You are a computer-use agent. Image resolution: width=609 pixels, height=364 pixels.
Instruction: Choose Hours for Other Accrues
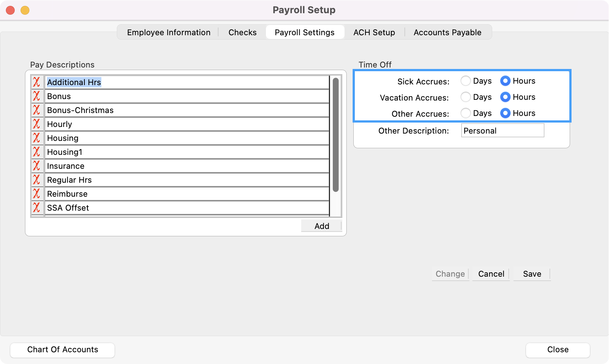point(505,113)
